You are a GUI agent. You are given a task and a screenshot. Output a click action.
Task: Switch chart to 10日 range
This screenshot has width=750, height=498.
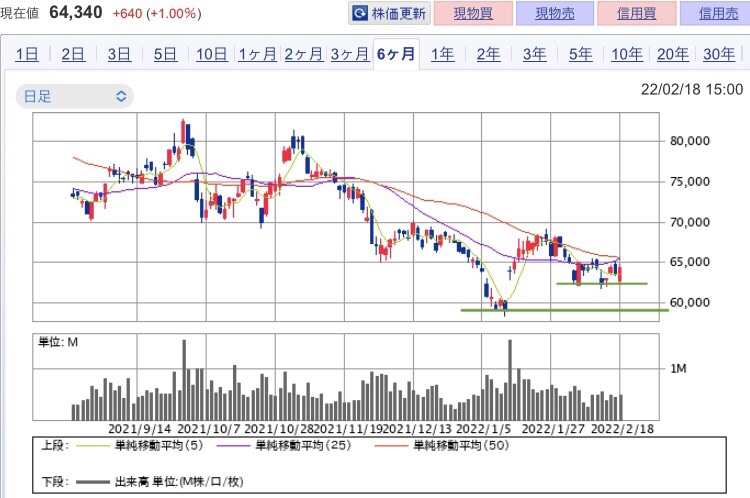point(211,54)
